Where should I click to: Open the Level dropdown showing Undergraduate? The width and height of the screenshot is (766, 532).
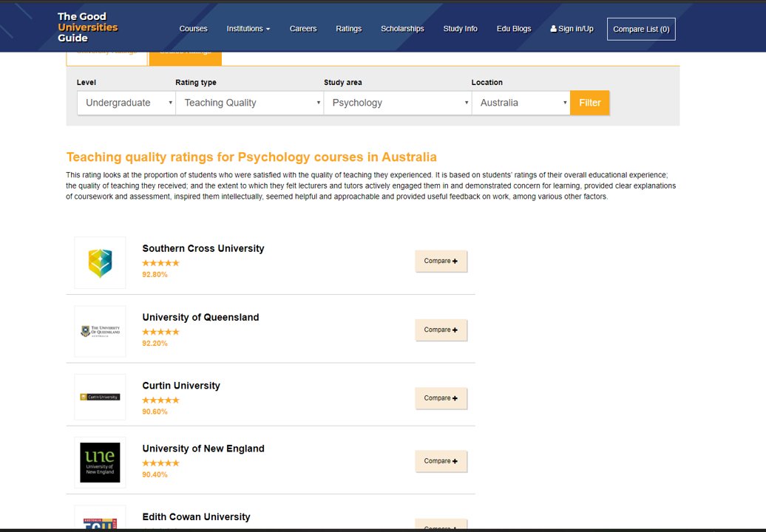[x=126, y=103]
